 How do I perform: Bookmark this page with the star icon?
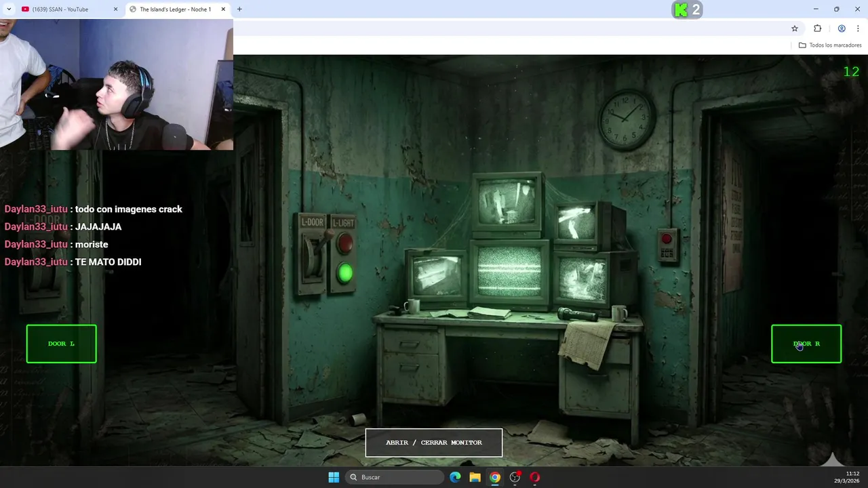[x=795, y=28]
